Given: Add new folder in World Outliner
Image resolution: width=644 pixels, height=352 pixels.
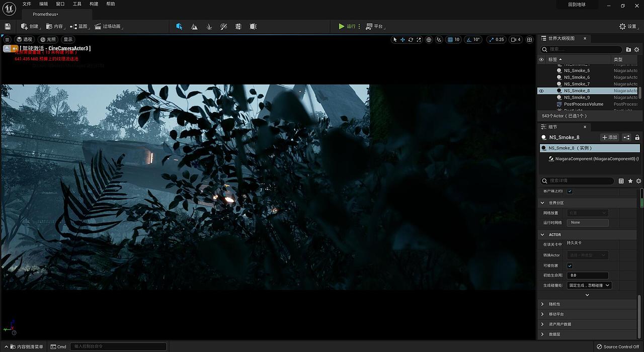Looking at the screenshot, I should click(628, 49).
